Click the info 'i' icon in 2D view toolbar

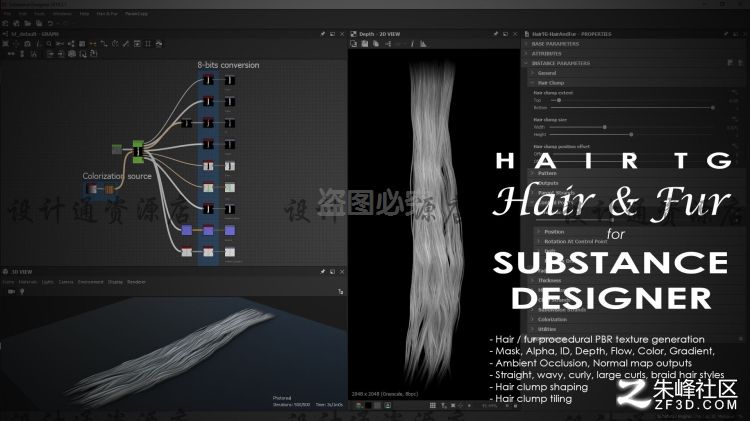[x=412, y=44]
